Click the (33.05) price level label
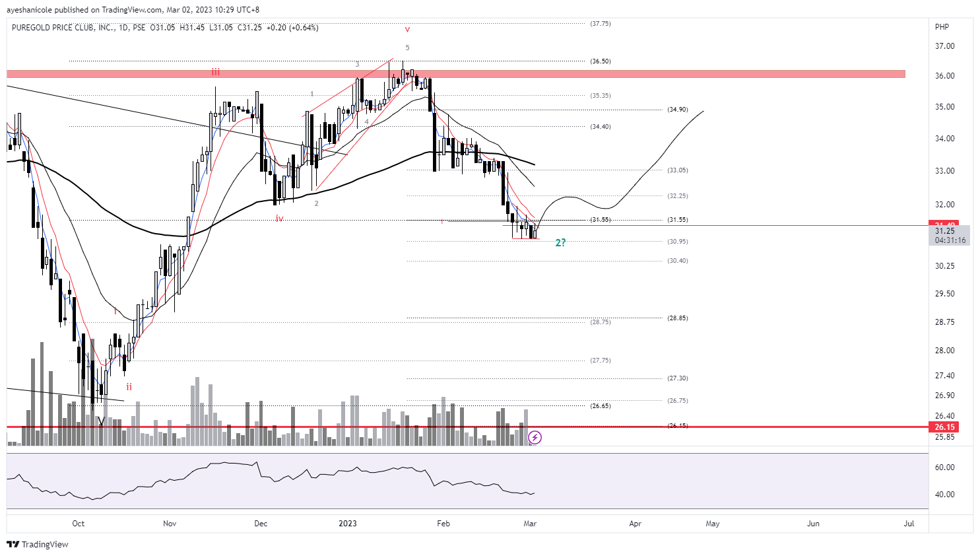Screen dimensions: 980x556 pyautogui.click(x=678, y=170)
